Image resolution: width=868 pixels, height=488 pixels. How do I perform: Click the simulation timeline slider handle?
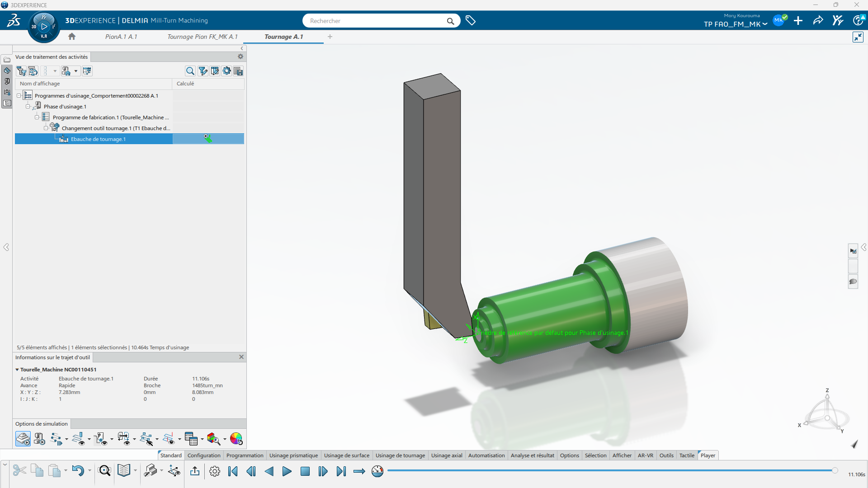(x=835, y=470)
